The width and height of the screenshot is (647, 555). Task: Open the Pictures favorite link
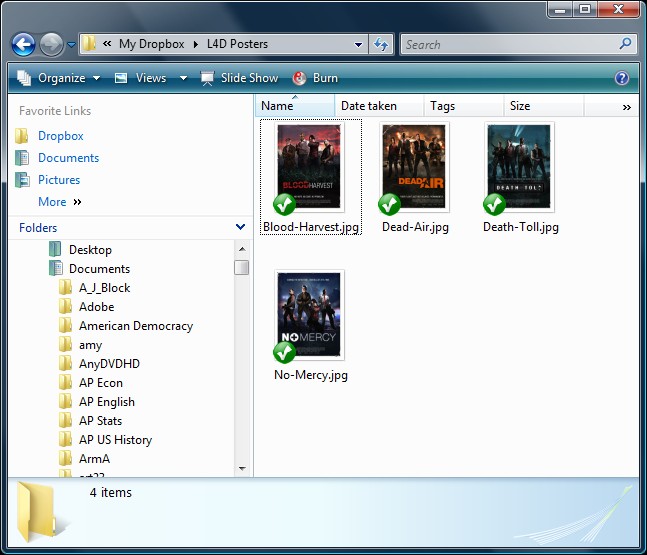pyautogui.click(x=59, y=179)
